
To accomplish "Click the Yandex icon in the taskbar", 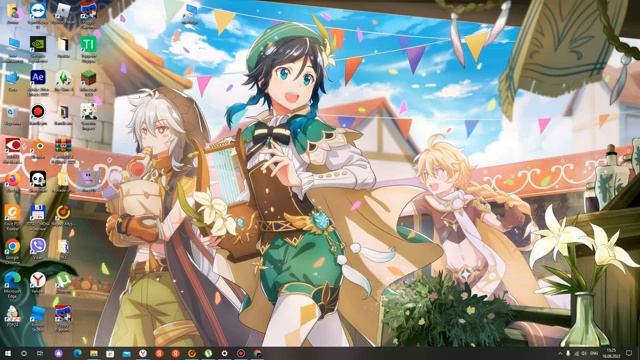I will click(142, 353).
